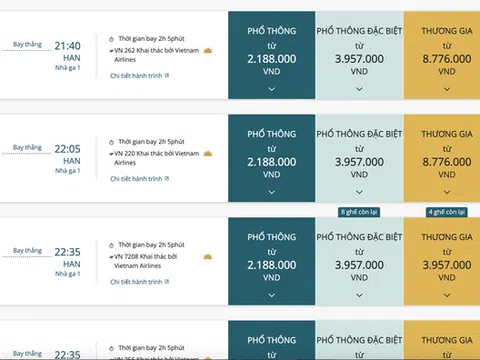Select Thương Gia fare card for 22:05 flight
The height and width of the screenshot is (360, 480).
pyautogui.click(x=442, y=158)
